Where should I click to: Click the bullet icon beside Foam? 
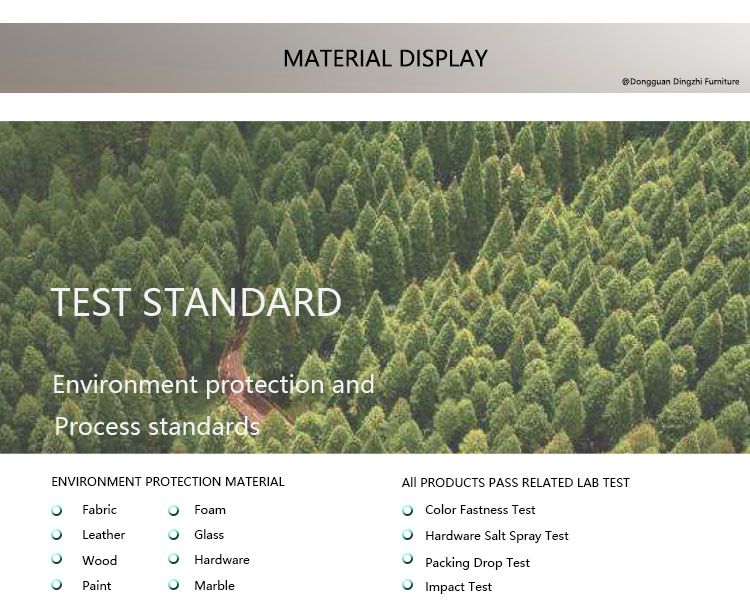174,510
